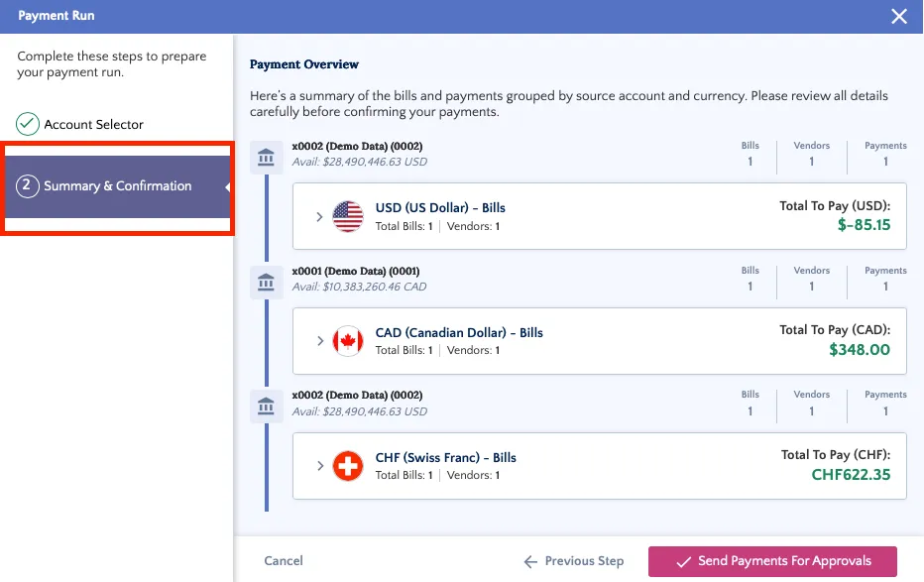Viewport: 924px width, 582px height.
Task: Select the Summary & Confirmation step
Action: tap(117, 186)
